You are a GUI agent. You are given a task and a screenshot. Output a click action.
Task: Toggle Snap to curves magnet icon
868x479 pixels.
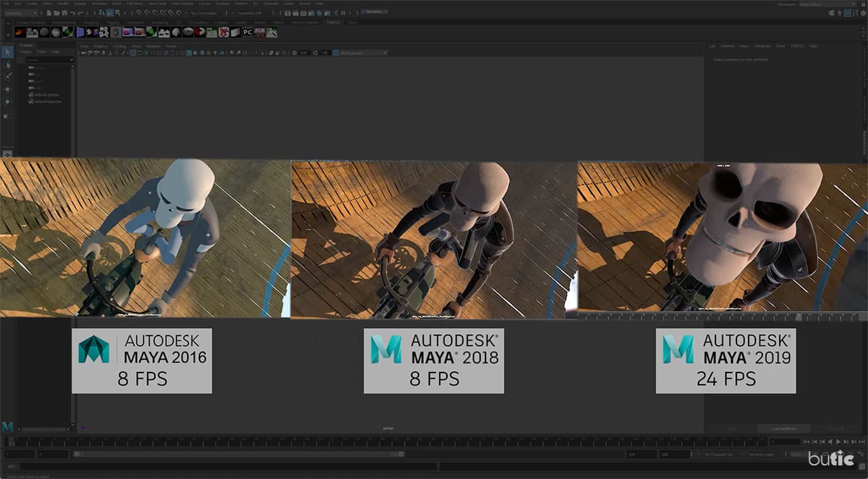pos(146,13)
